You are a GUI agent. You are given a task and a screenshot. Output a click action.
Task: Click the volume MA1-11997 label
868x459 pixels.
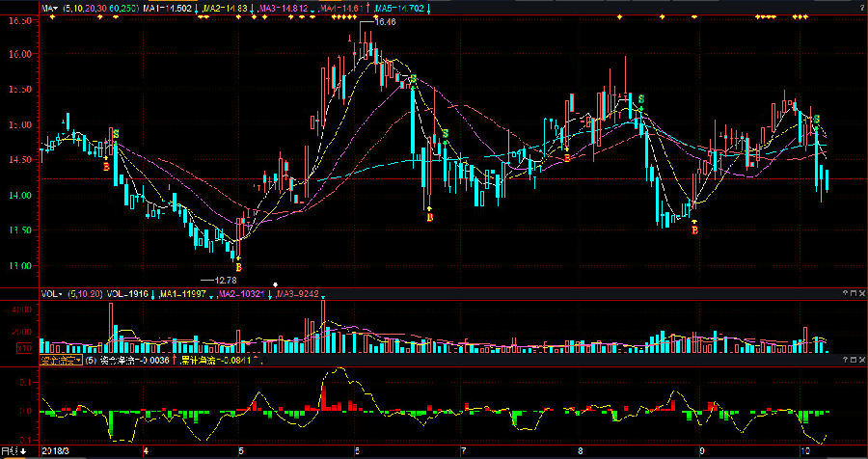click(182, 293)
